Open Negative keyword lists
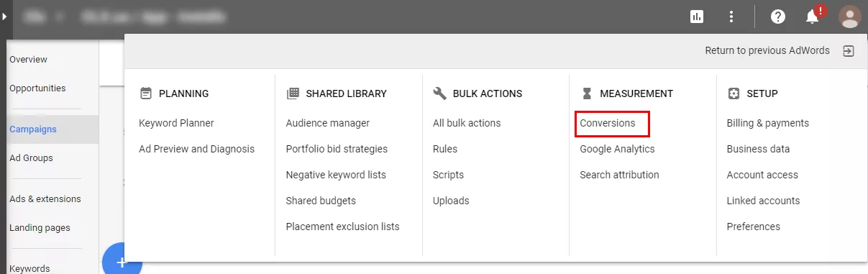The image size is (868, 274). click(x=336, y=175)
